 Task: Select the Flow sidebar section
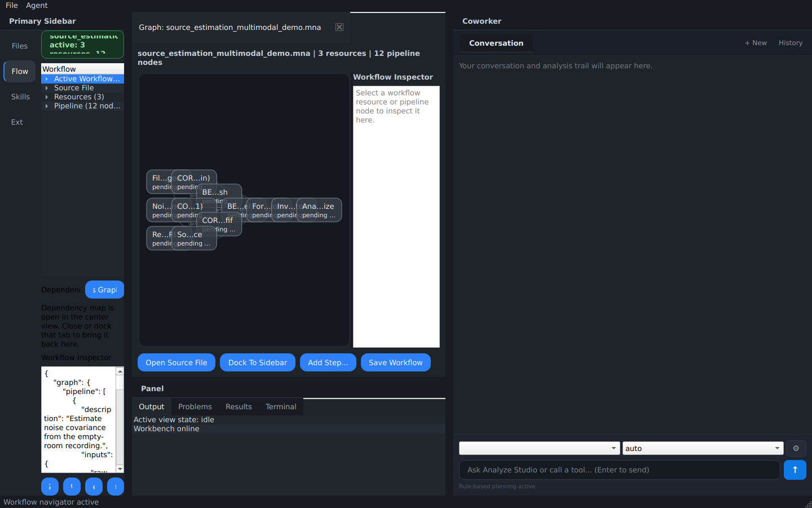coord(20,71)
